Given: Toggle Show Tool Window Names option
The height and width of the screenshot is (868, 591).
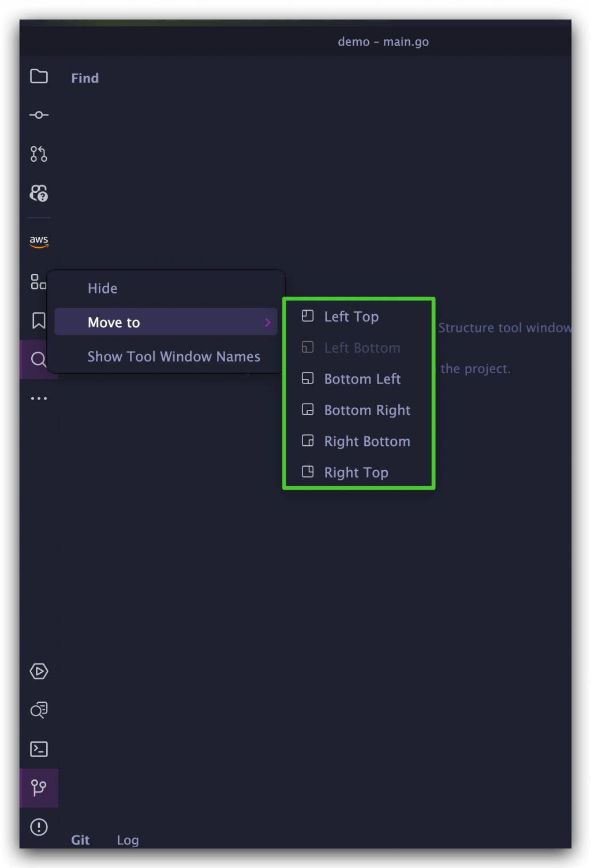Looking at the screenshot, I should coord(174,356).
